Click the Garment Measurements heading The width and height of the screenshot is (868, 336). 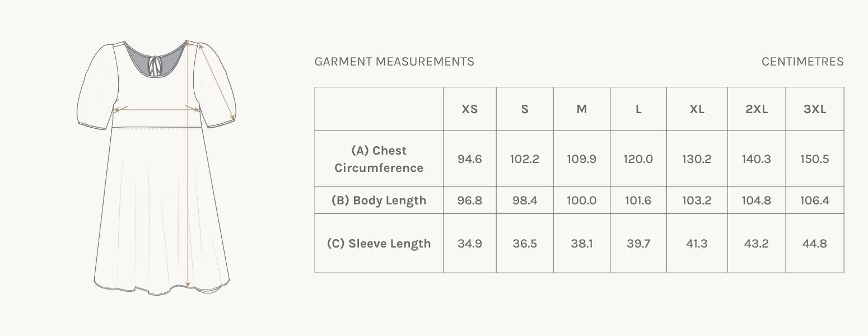pyautogui.click(x=394, y=62)
